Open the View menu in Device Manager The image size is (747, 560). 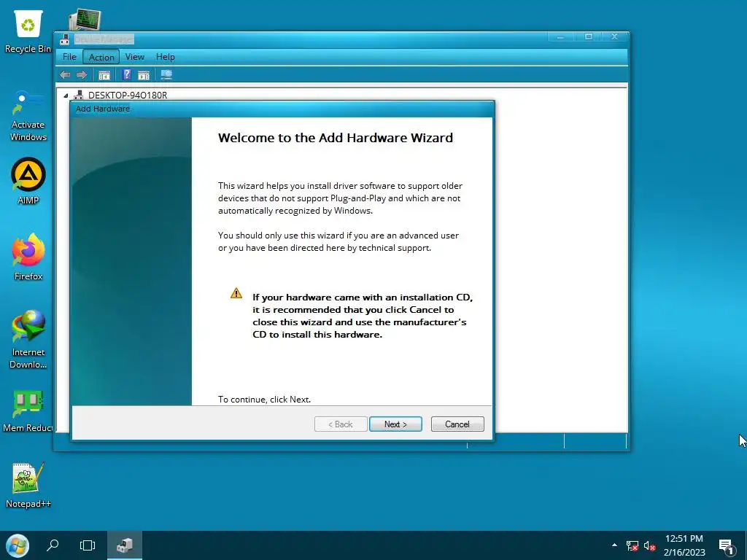pyautogui.click(x=134, y=57)
